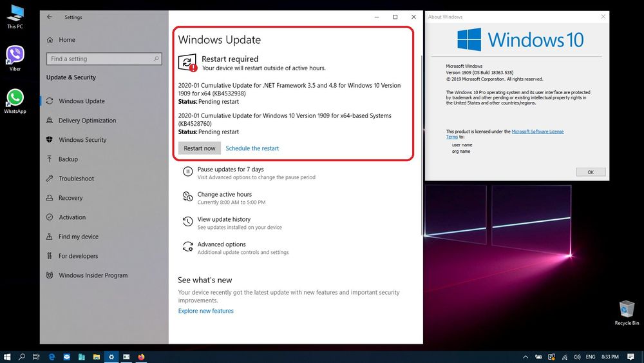Viewport: 644px width, 363px height.
Task: Click the See what's new heading
Action: [x=205, y=280]
